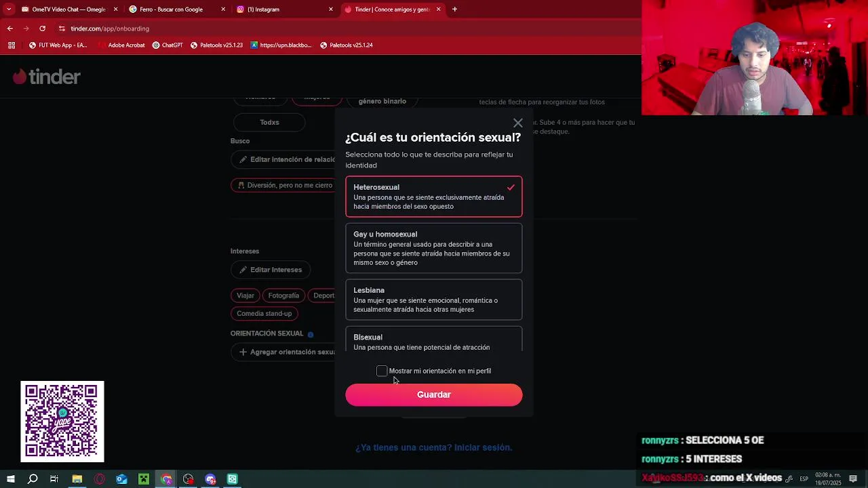Enable Mostrar mi orientación en mi perfil checkbox
This screenshot has width=868, height=488.
(382, 371)
